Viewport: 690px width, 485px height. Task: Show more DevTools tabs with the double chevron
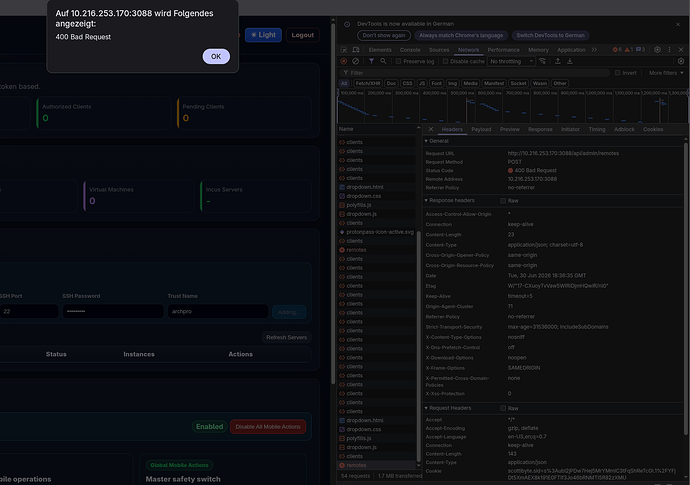click(x=594, y=50)
